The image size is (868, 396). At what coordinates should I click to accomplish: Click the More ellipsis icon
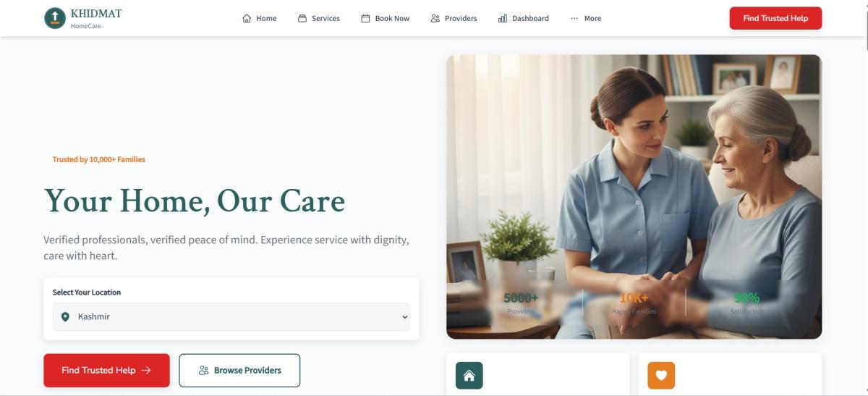574,18
